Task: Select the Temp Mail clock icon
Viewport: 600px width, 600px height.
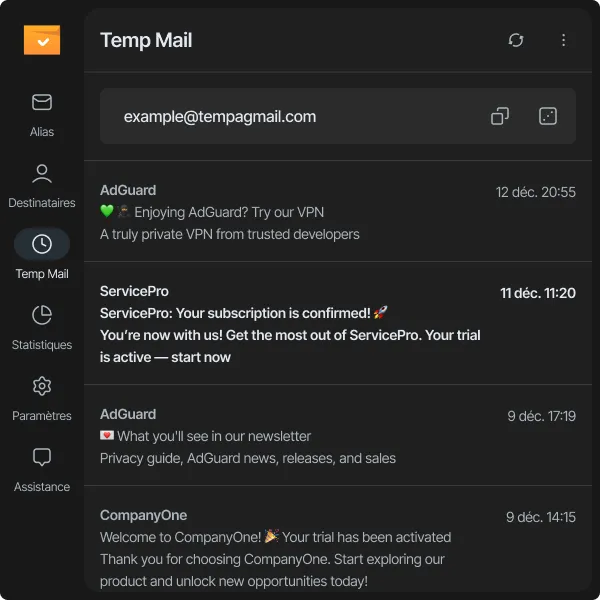Action: (42, 244)
